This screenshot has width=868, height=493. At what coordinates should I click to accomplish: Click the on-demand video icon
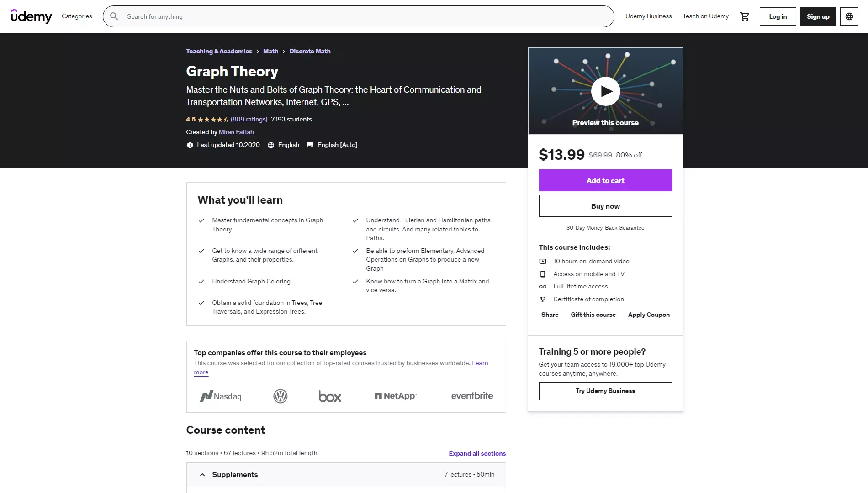pos(543,262)
